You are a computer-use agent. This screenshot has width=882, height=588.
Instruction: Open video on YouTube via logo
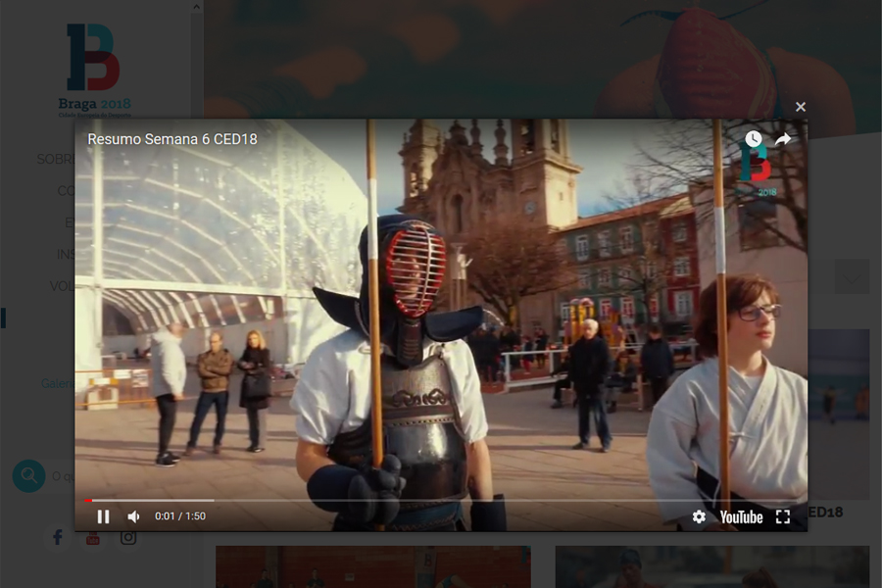741,516
